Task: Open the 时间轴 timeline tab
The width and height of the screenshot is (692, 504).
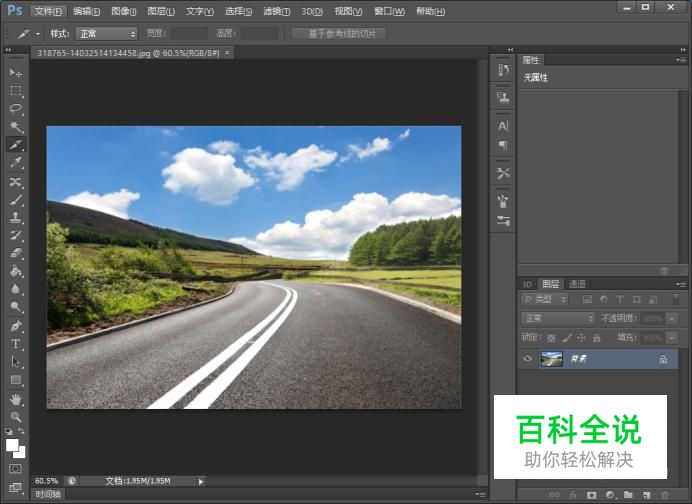Action: click(x=48, y=494)
